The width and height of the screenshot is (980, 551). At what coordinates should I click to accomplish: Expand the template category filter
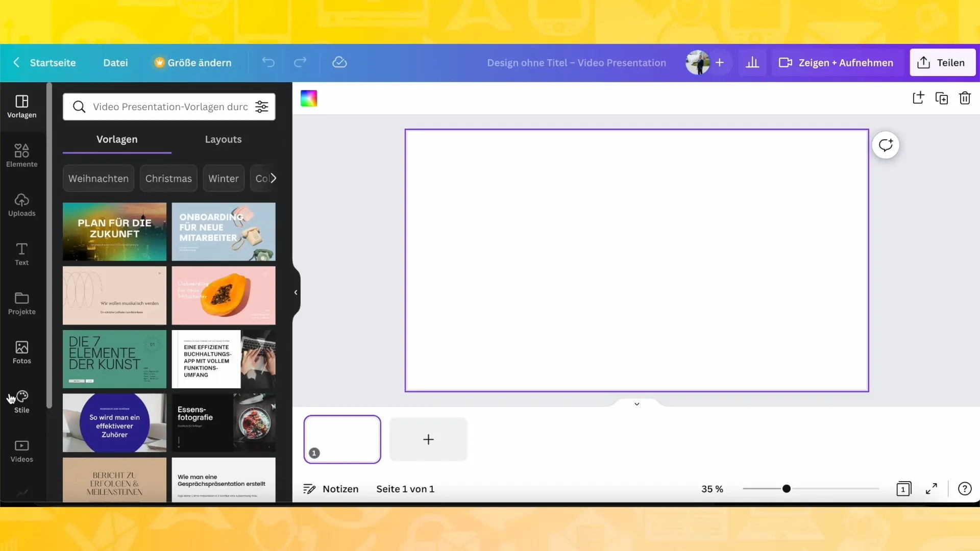pos(273,178)
